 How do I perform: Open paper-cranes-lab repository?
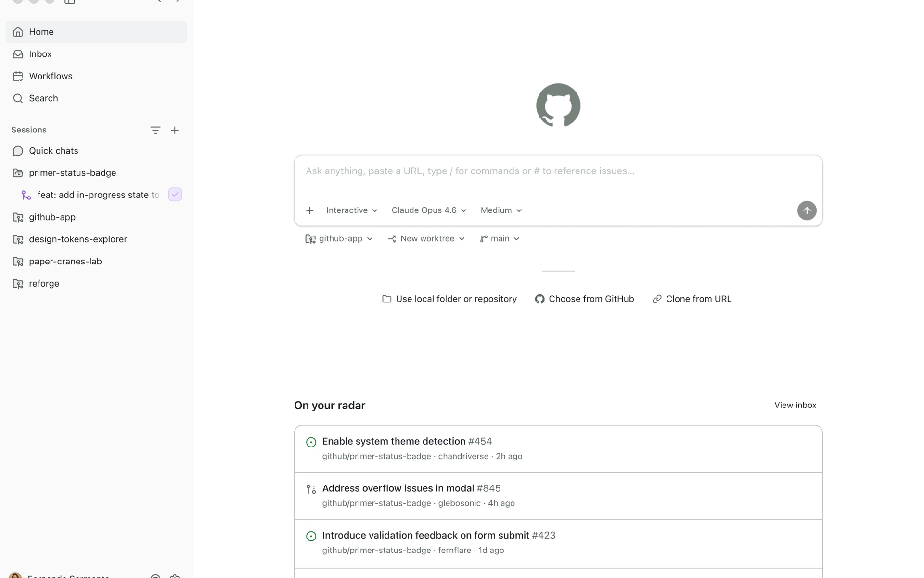click(96, 262)
